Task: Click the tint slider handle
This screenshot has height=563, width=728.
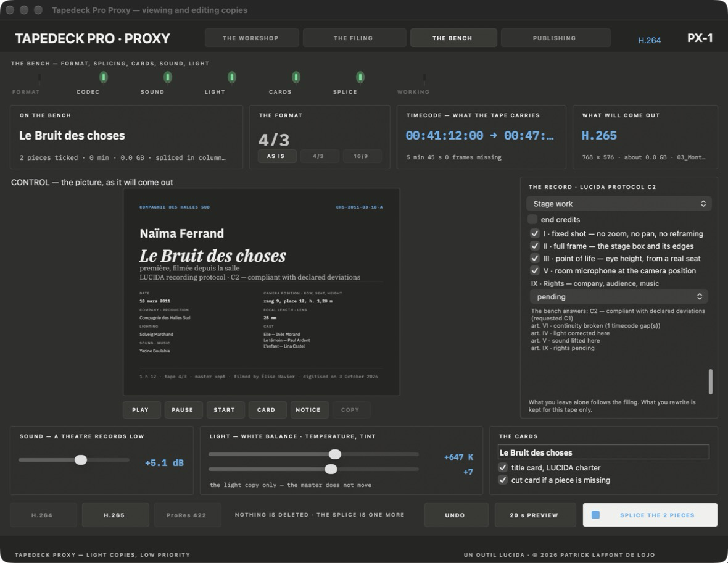Action: click(331, 469)
